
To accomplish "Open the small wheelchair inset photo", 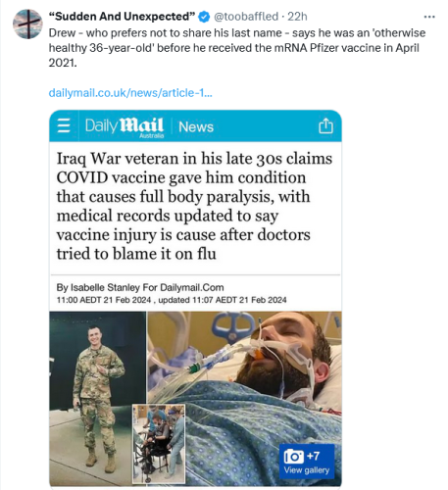I will (x=159, y=444).
